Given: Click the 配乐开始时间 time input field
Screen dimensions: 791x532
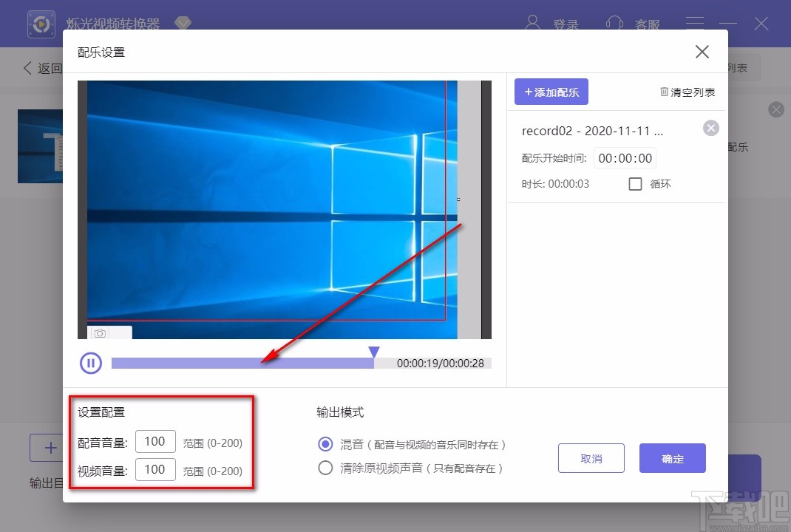Looking at the screenshot, I should [x=625, y=157].
